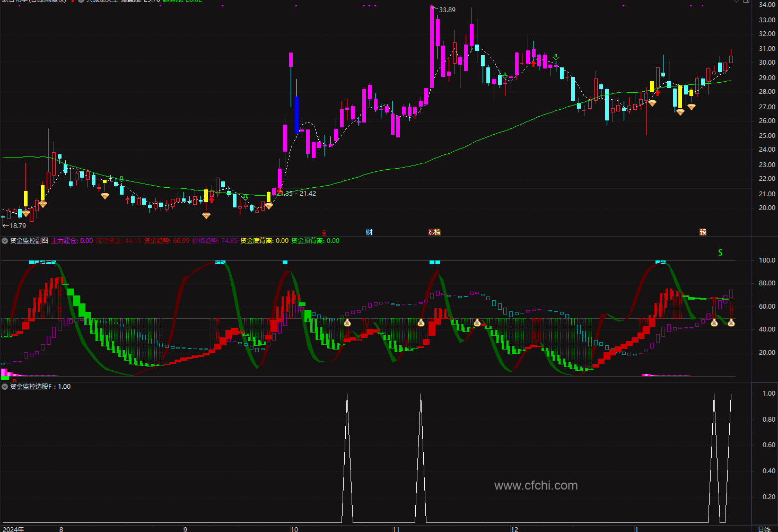Click the cyan overbought block in early November

[435, 262]
